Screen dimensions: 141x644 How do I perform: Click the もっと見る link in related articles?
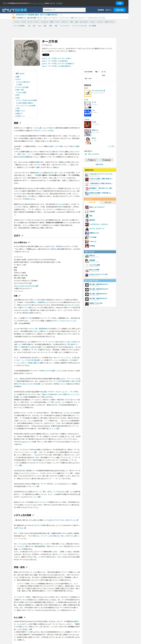[111, 146]
